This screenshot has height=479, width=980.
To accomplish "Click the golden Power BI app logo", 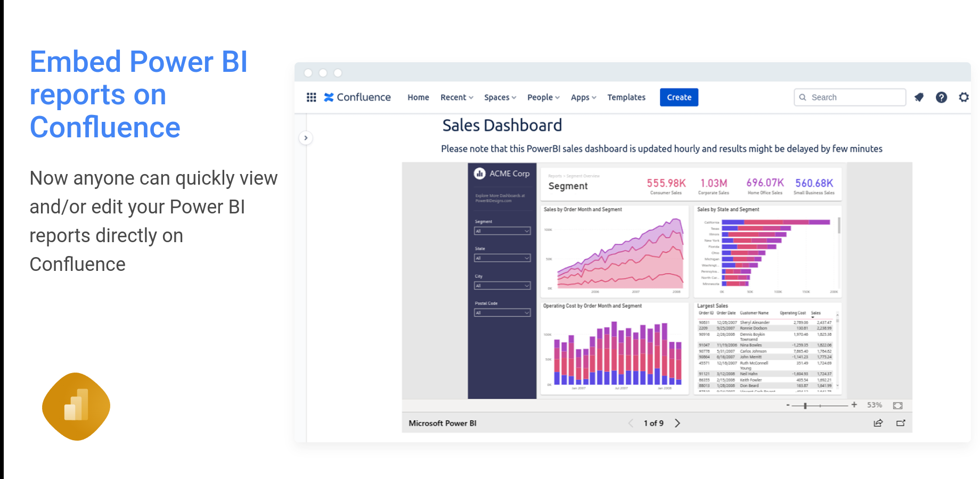I will coord(76,407).
